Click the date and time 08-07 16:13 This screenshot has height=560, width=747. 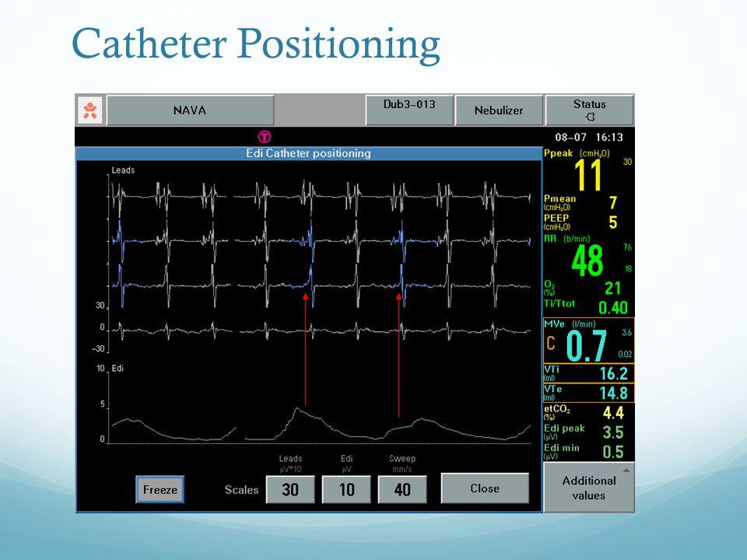(589, 138)
